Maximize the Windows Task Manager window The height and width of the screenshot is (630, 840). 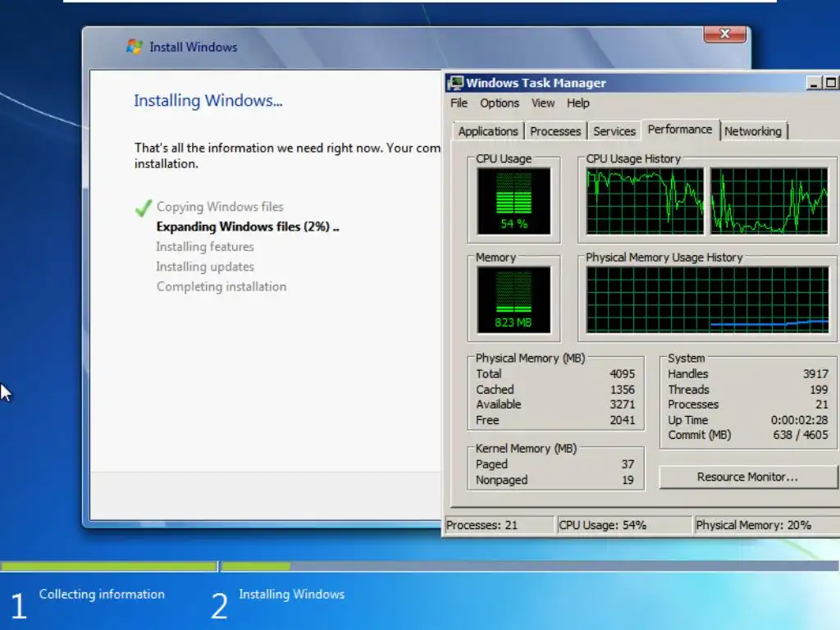pyautogui.click(x=831, y=83)
